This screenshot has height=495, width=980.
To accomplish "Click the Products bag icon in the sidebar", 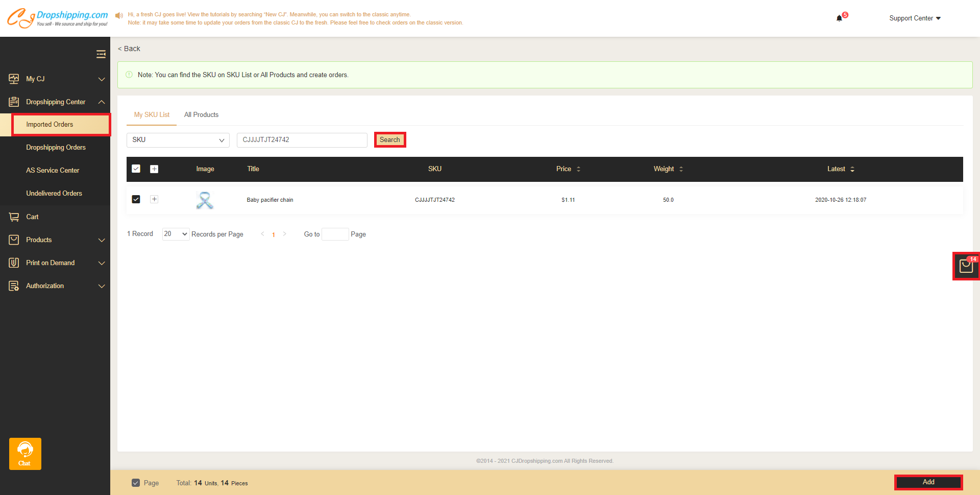I will tap(14, 240).
